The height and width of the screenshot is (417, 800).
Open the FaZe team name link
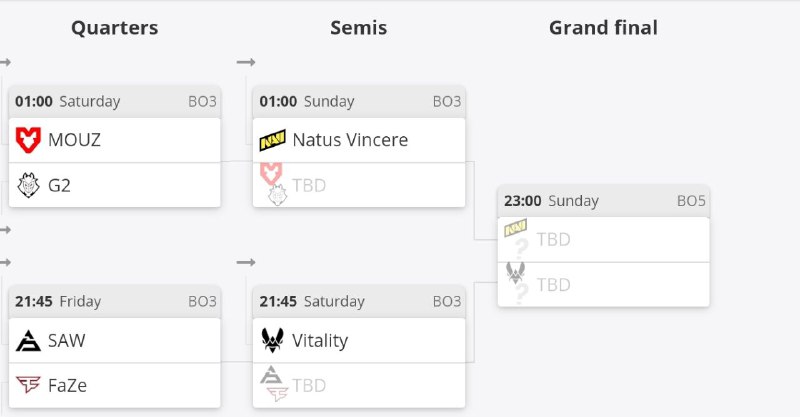tap(69, 385)
